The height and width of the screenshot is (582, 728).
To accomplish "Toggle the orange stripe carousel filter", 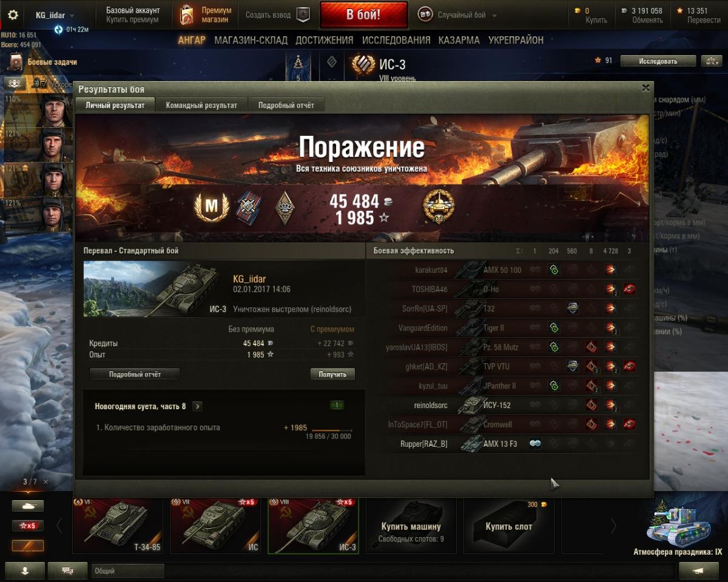I will point(28,546).
